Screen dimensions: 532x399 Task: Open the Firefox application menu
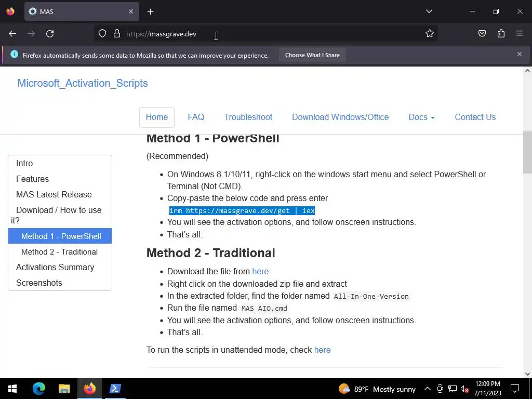(x=520, y=33)
